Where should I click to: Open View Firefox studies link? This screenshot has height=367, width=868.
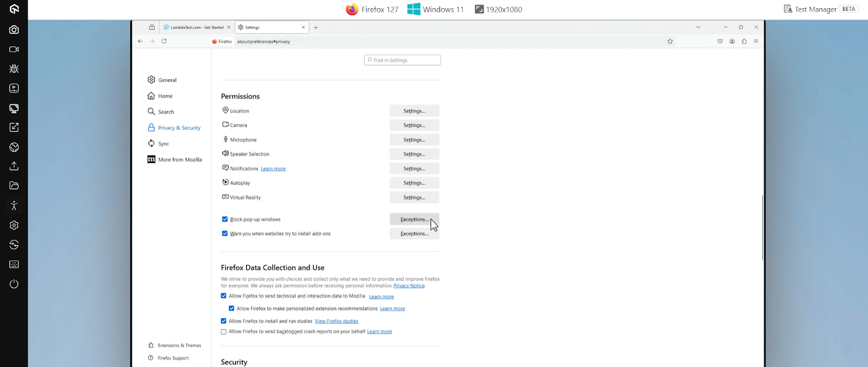tap(336, 321)
